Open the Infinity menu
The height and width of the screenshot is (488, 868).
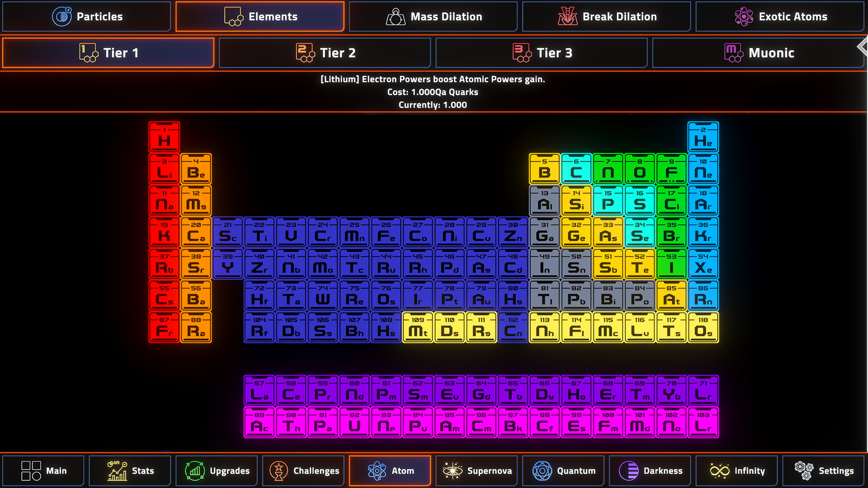click(737, 471)
